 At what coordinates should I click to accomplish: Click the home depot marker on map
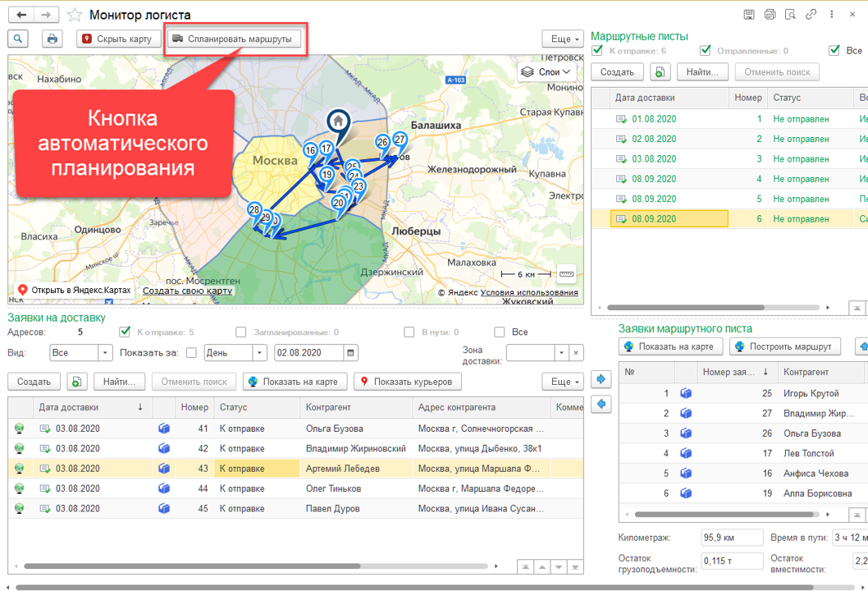click(337, 121)
